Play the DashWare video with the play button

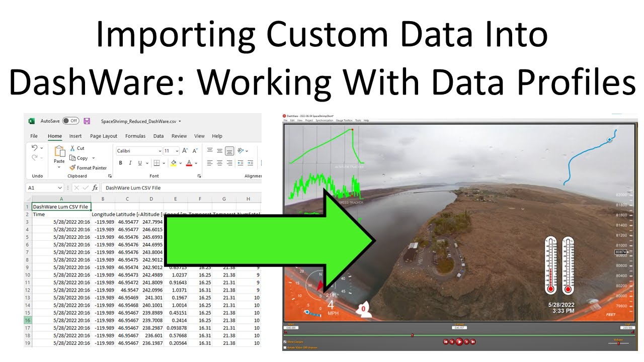pos(459,342)
